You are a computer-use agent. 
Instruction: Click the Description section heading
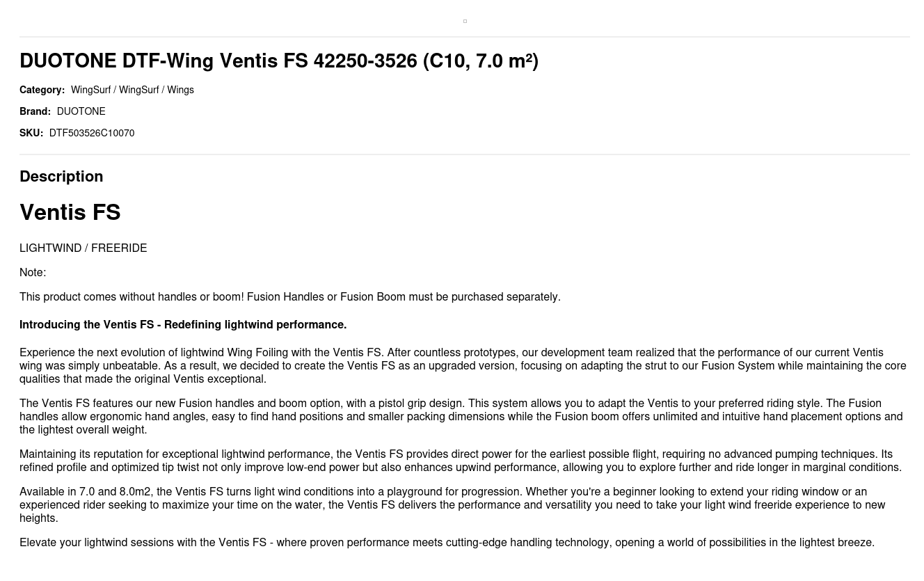tap(61, 177)
